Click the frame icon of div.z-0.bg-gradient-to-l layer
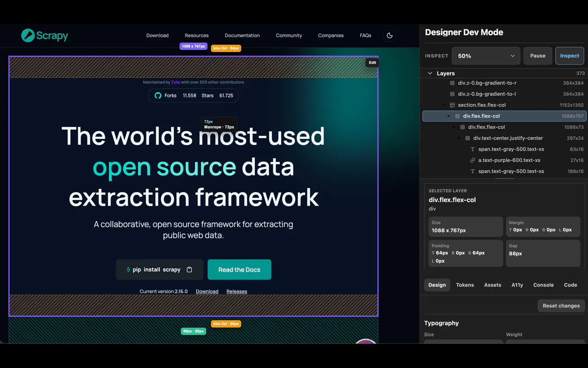 click(x=452, y=94)
